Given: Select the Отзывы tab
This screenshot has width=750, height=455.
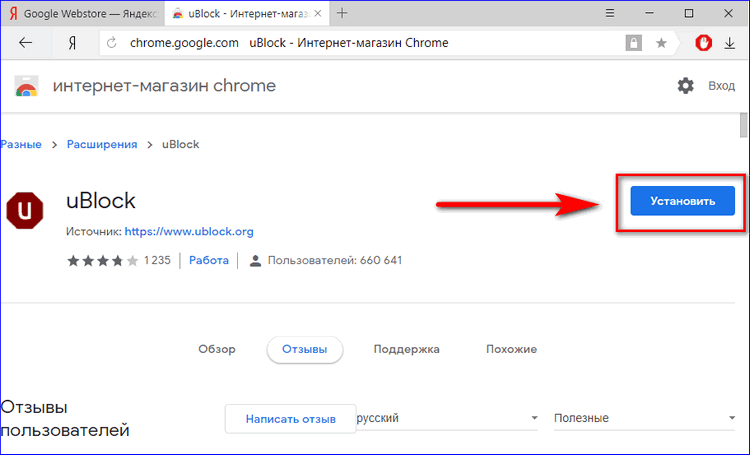Looking at the screenshot, I should point(305,349).
